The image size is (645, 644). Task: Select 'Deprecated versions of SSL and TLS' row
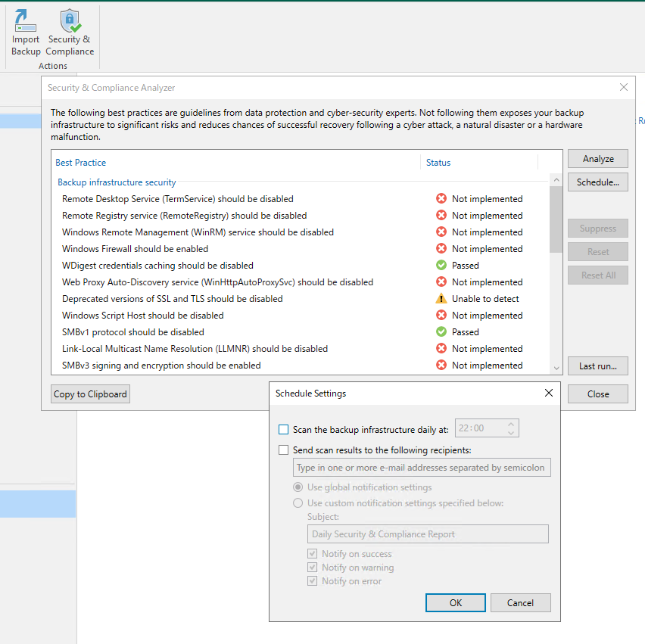tap(301, 299)
